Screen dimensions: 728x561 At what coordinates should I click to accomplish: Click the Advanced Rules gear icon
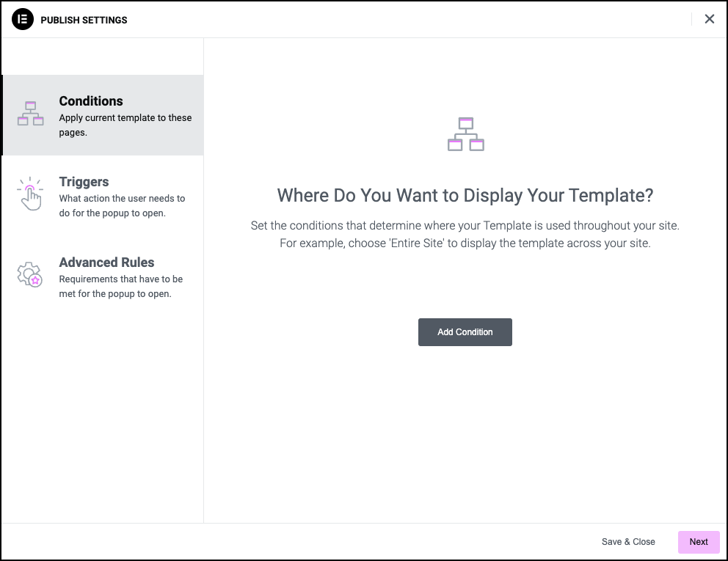[x=29, y=275]
